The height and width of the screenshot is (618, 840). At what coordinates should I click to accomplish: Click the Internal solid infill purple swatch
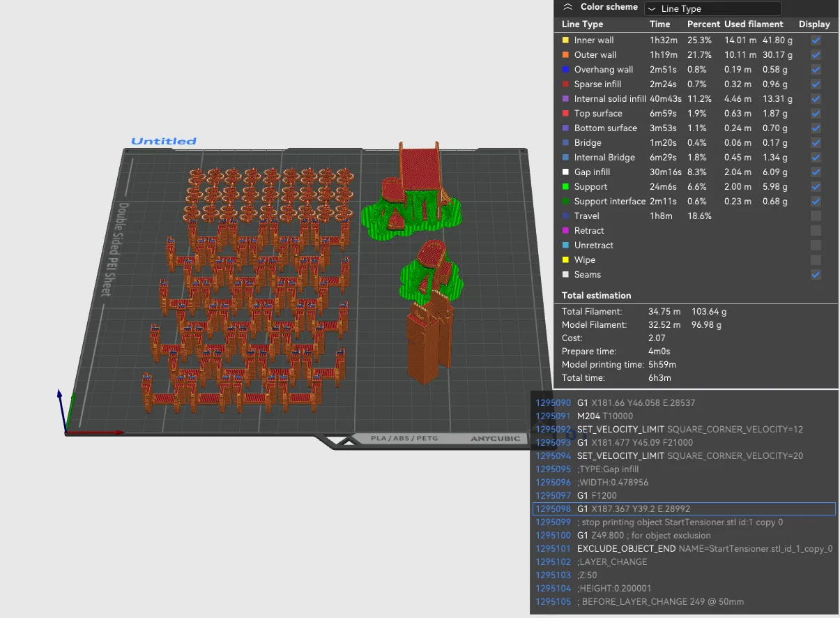[x=566, y=99]
